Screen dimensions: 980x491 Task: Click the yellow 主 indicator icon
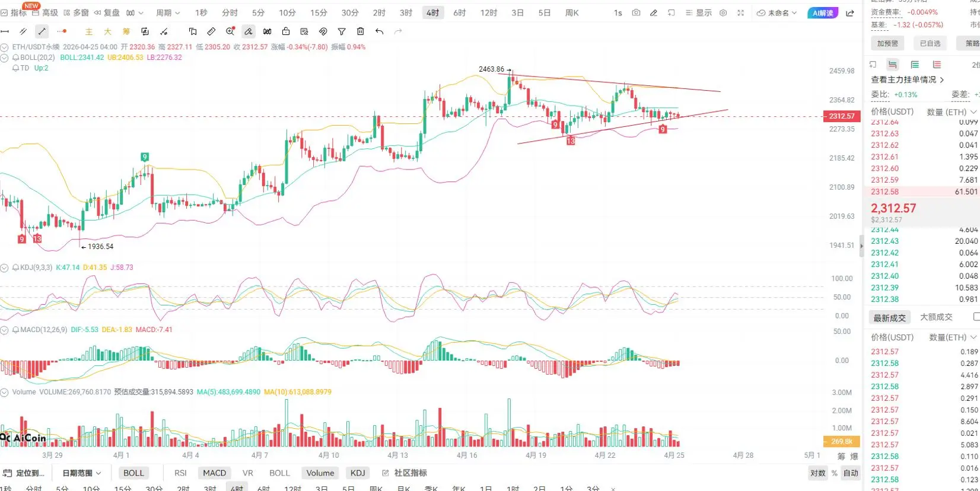[89, 31]
